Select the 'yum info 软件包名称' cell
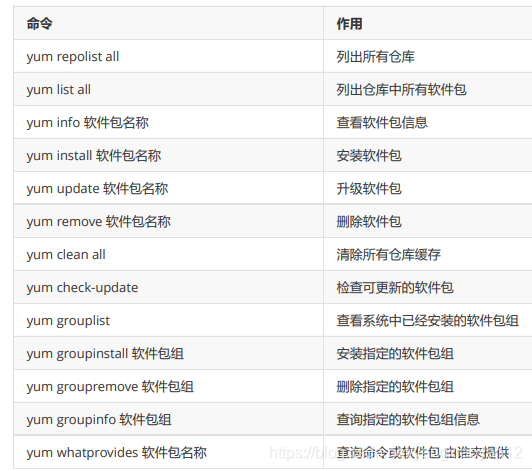532x471 pixels. click(168, 122)
